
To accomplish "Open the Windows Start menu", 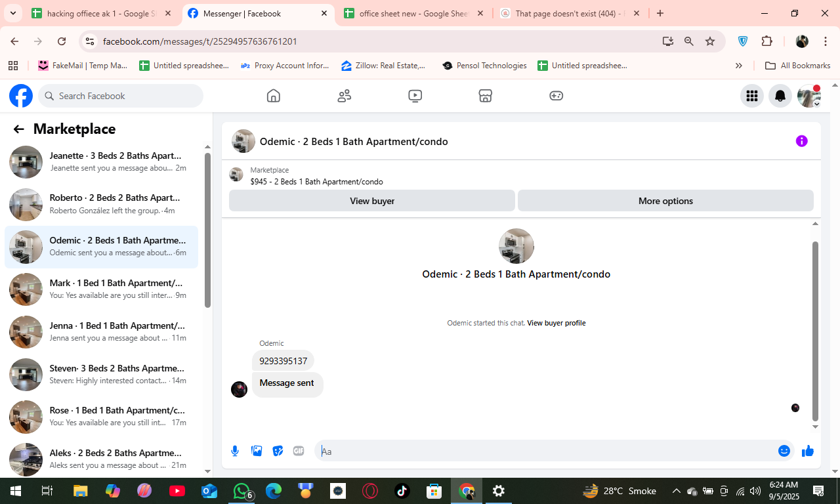I will (15, 491).
